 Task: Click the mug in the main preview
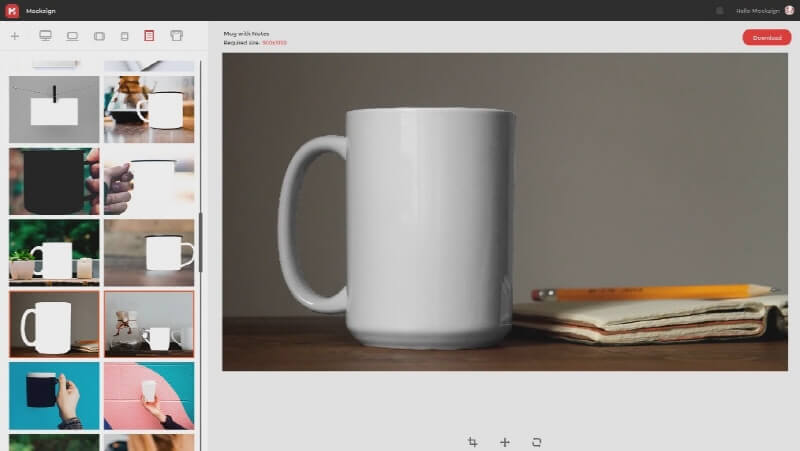(397, 229)
